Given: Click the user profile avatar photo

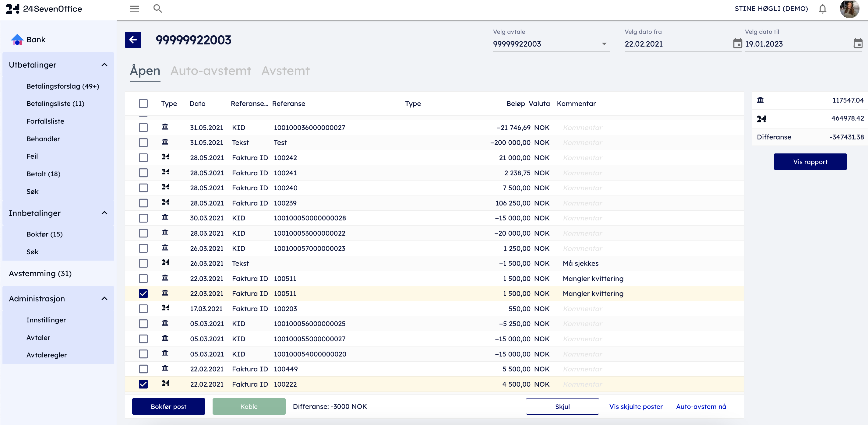Looking at the screenshot, I should tap(849, 9).
